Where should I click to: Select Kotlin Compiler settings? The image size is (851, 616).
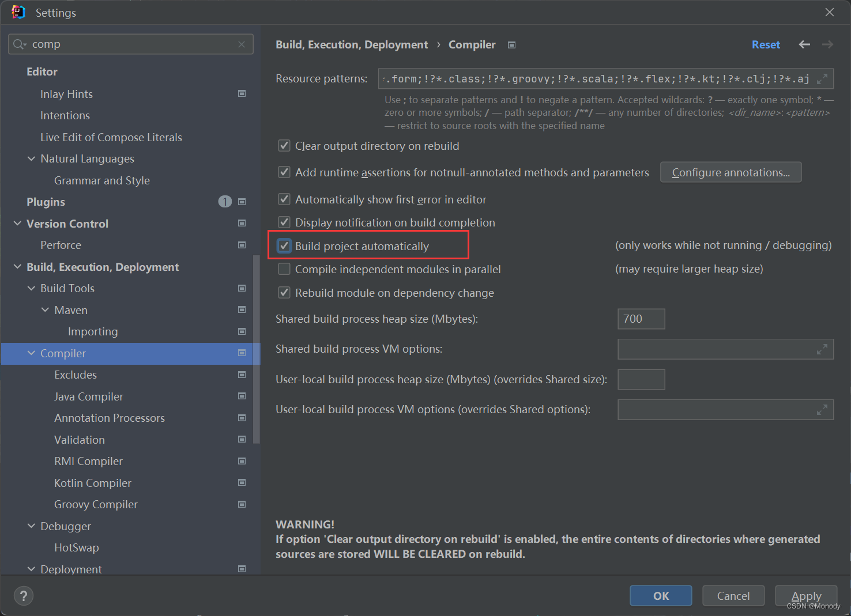tap(93, 483)
